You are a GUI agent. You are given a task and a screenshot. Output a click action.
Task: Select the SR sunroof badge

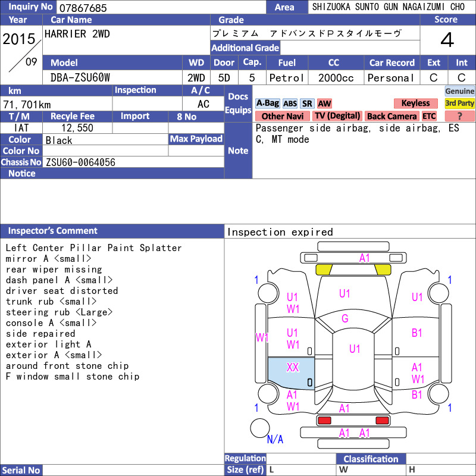pyautogui.click(x=307, y=104)
